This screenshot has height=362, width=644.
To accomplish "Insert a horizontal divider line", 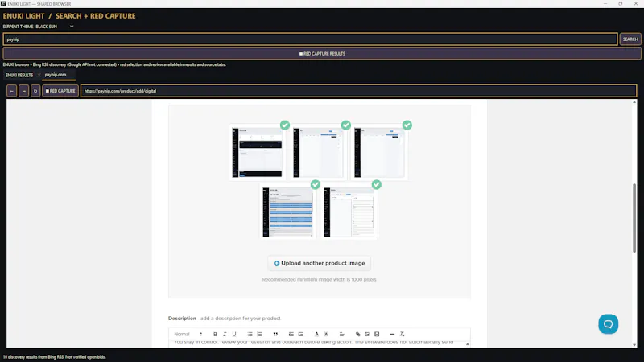I will point(392,334).
